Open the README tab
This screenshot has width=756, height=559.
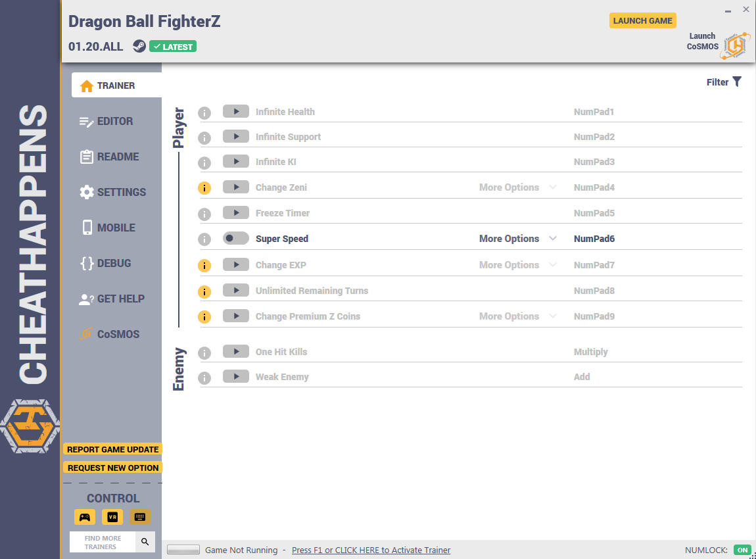point(109,157)
